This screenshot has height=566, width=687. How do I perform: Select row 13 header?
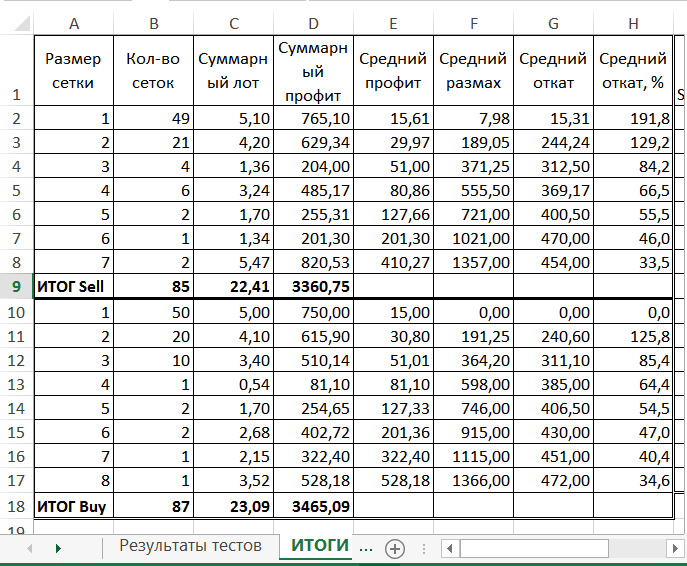16,384
